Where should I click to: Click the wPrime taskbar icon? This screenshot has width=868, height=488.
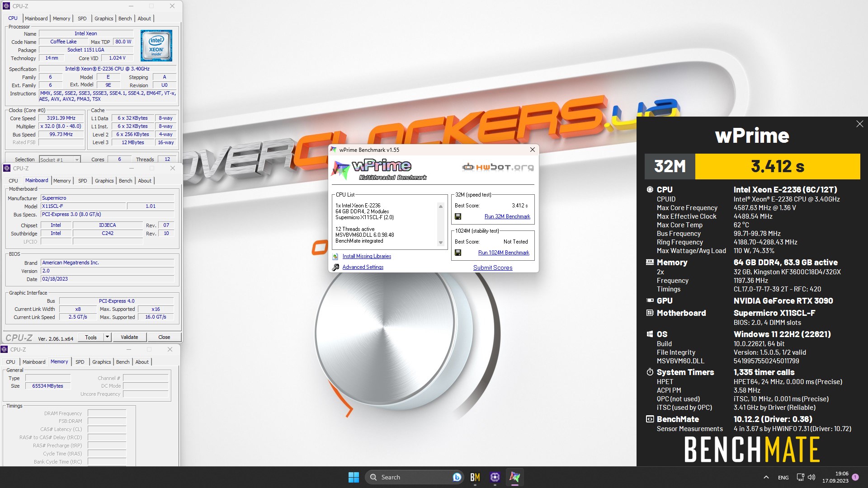coord(515,477)
